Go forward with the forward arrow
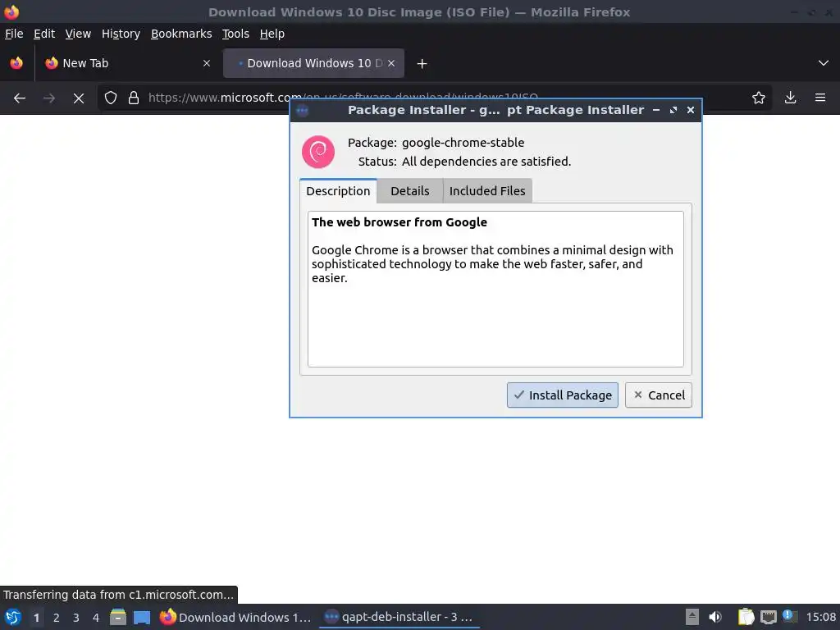 [48, 98]
